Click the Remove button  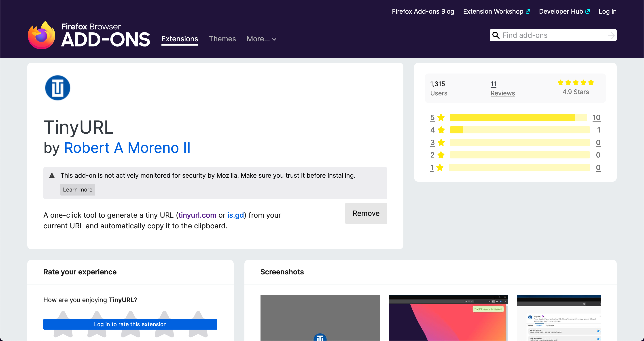tap(366, 213)
